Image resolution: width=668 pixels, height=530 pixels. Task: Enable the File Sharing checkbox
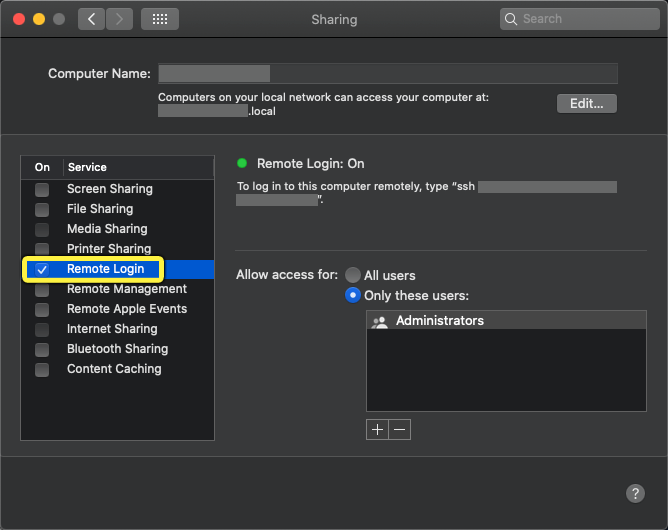click(x=42, y=209)
